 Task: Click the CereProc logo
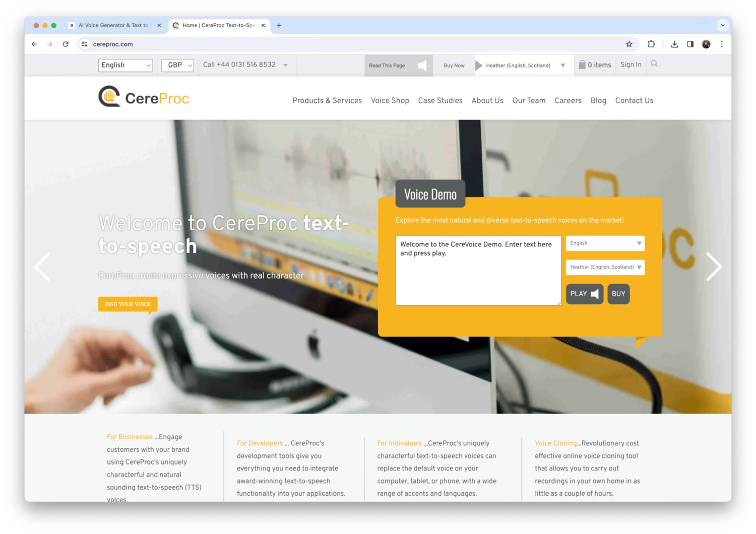click(144, 97)
